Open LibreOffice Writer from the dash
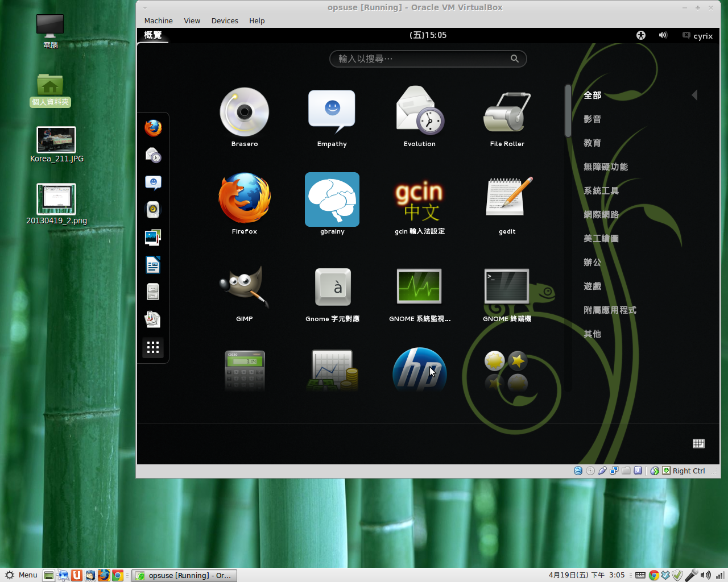Screen dimensions: 728x582 click(153, 265)
